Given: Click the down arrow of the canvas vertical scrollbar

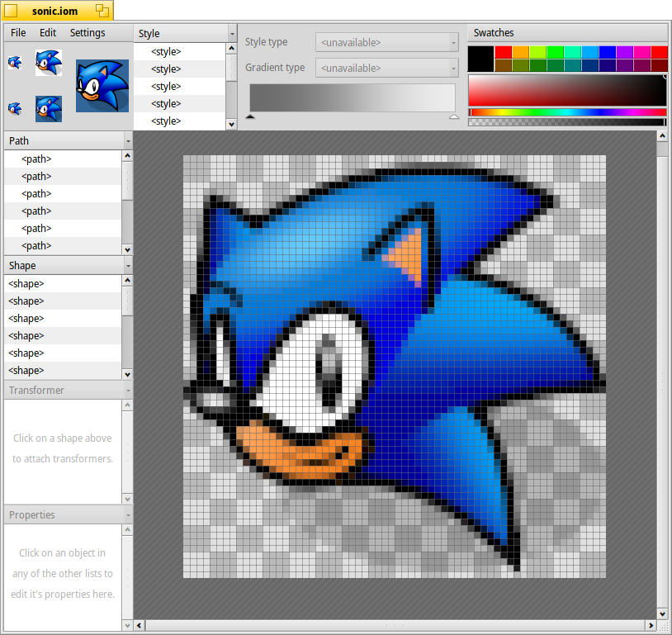Looking at the screenshot, I should coord(661,614).
